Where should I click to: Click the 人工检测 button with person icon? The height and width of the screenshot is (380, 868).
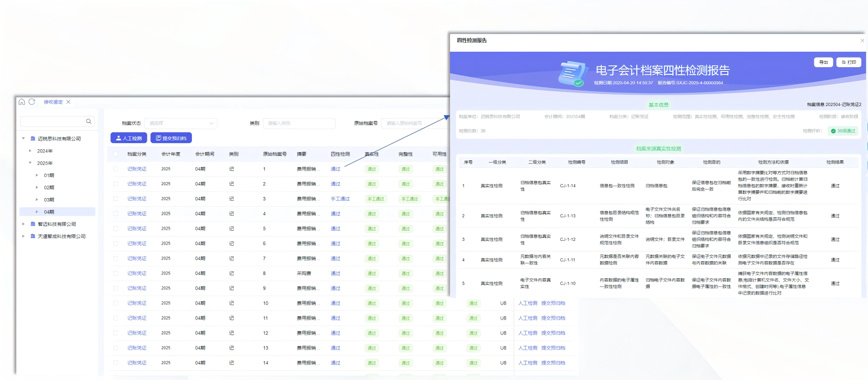tap(129, 138)
